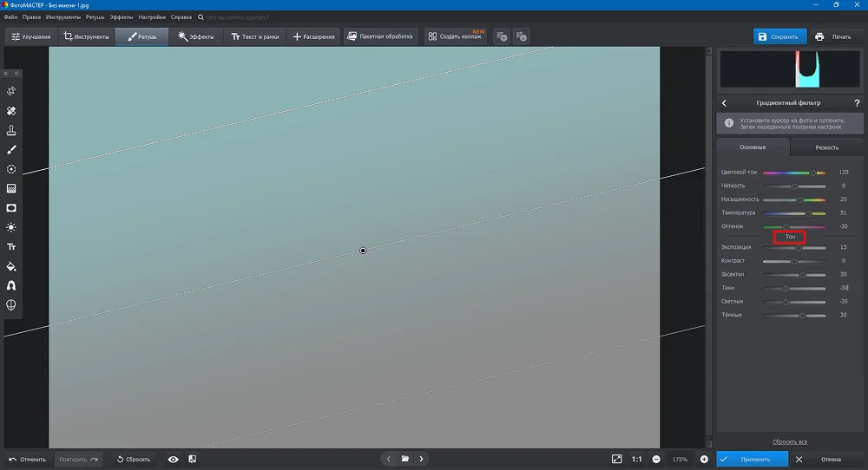Image resolution: width=868 pixels, height=470 pixels.
Task: Adjust the Цветовой тон slider
Action: coord(794,173)
